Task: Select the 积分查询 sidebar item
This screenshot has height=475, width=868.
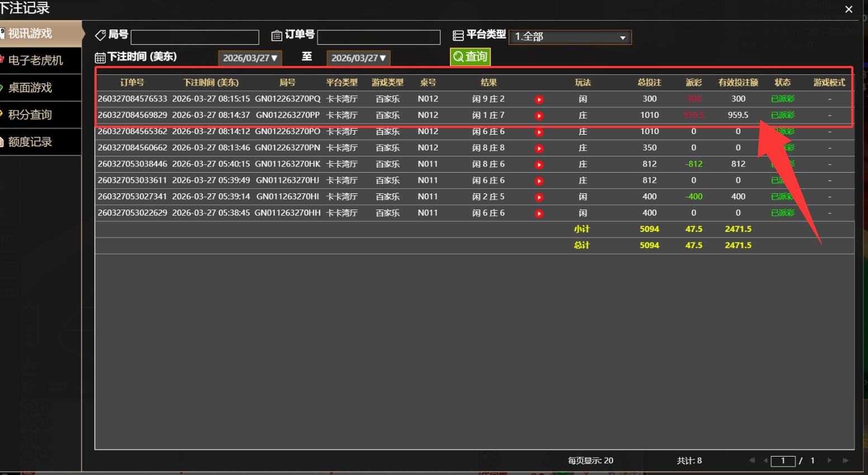Action: coord(30,115)
